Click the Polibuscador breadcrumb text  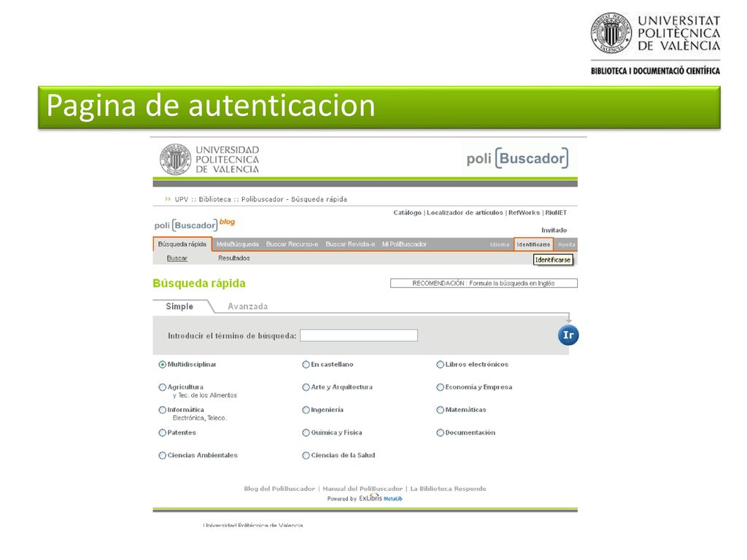tap(263, 200)
